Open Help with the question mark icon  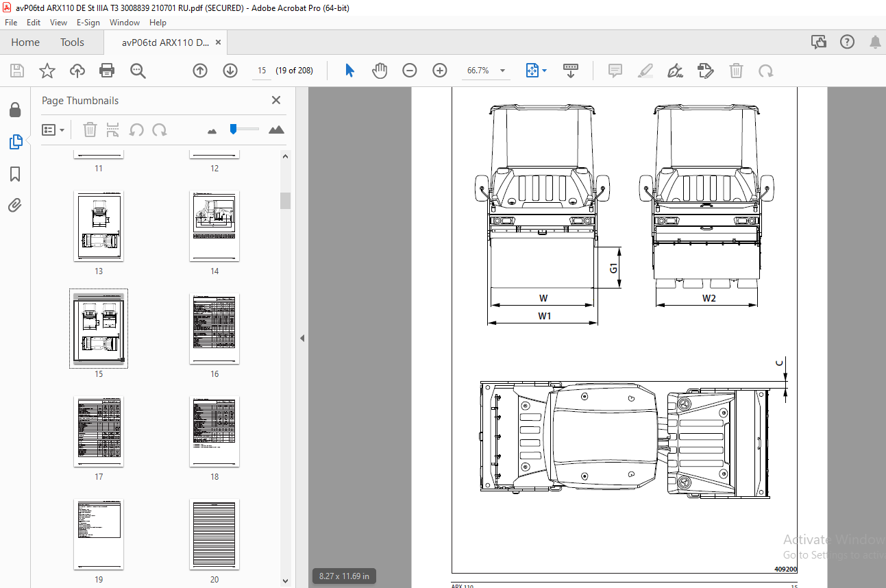(848, 42)
